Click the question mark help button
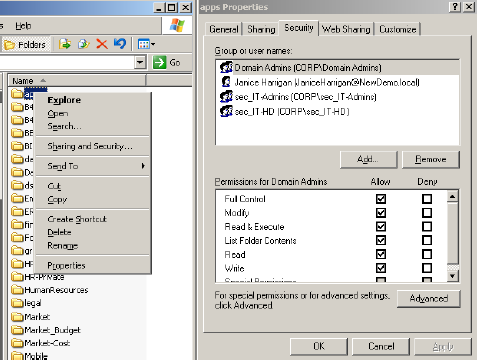 tap(456, 6)
